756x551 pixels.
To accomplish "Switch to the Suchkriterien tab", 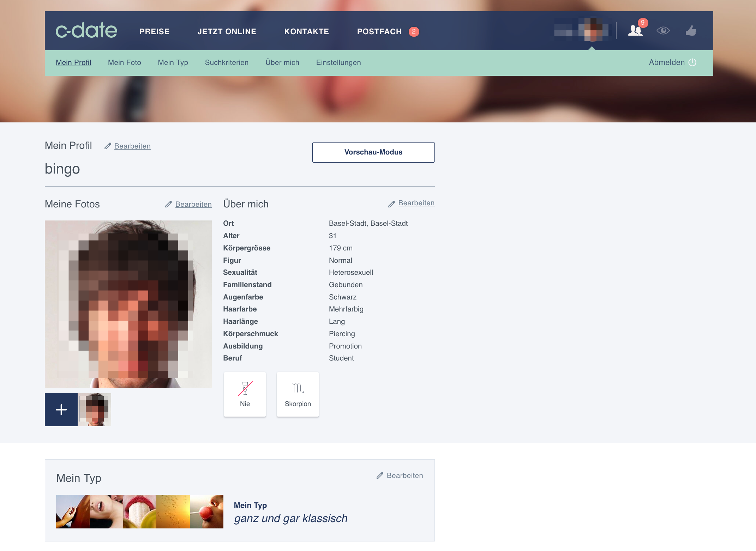I will [227, 62].
